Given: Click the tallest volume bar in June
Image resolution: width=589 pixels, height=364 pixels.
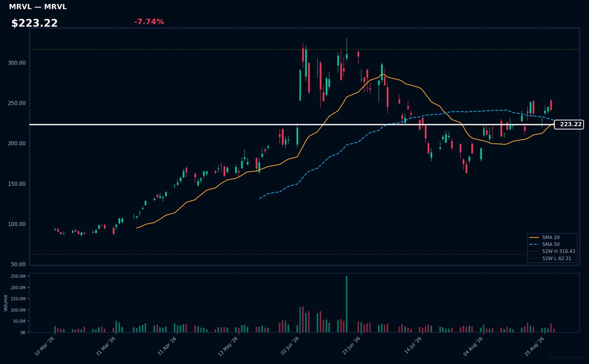Looking at the screenshot, I should (347, 304).
